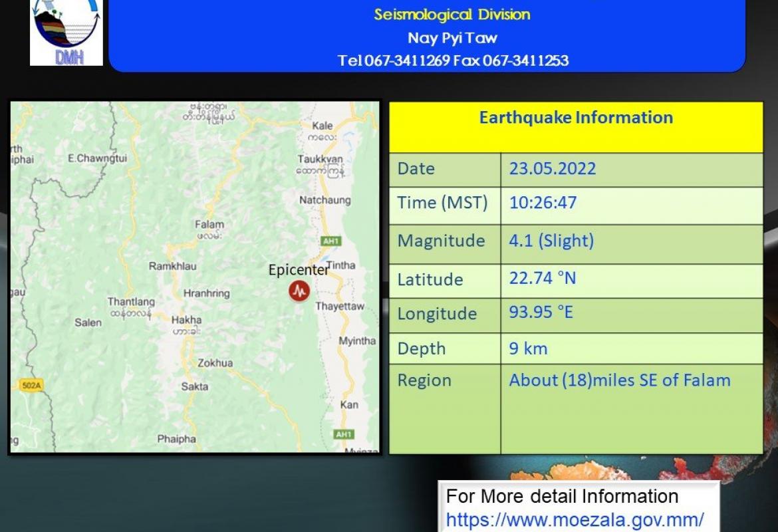Click the Seismological Division heading

point(452,15)
